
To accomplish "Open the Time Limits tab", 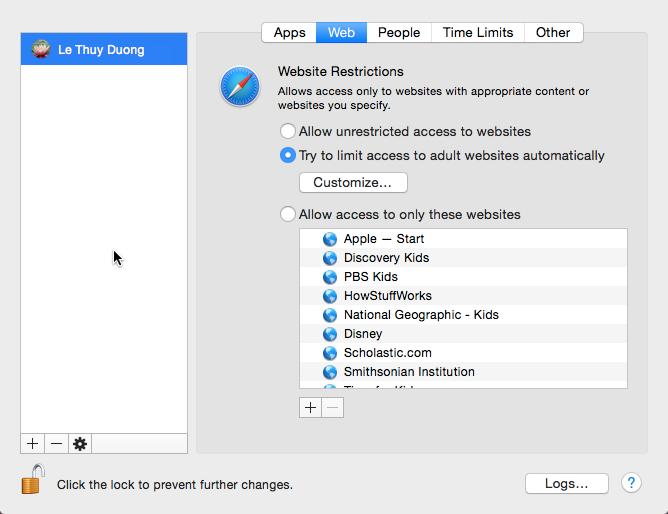I will coord(478,33).
